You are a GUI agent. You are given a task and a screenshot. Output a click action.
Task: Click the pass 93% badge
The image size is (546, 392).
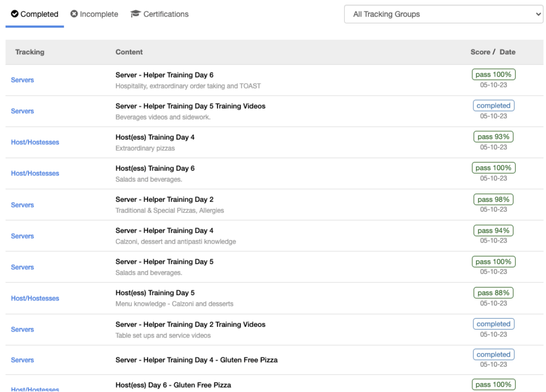tap(493, 137)
